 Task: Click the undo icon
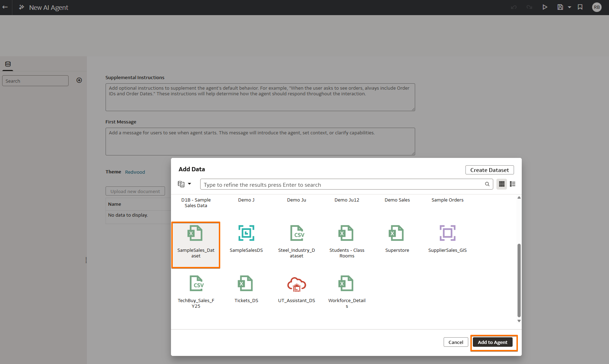tap(514, 7)
